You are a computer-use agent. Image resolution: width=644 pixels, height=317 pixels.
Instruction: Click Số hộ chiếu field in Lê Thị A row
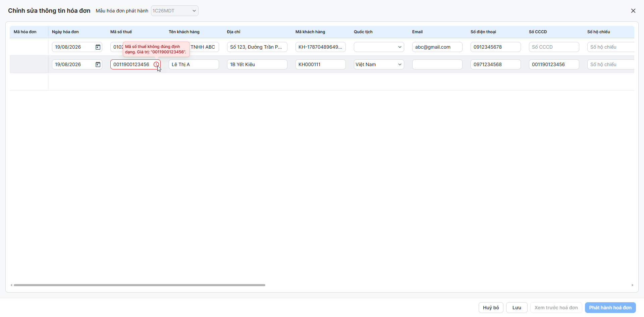(611, 64)
